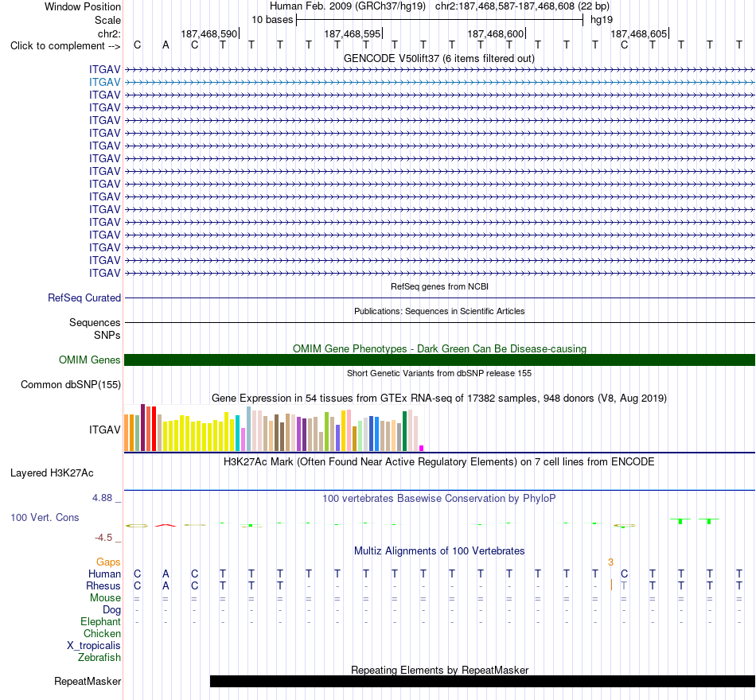Screen dimensions: 756x700
Task: Open the RefSeq Curated track label
Action: pyautogui.click(x=84, y=298)
